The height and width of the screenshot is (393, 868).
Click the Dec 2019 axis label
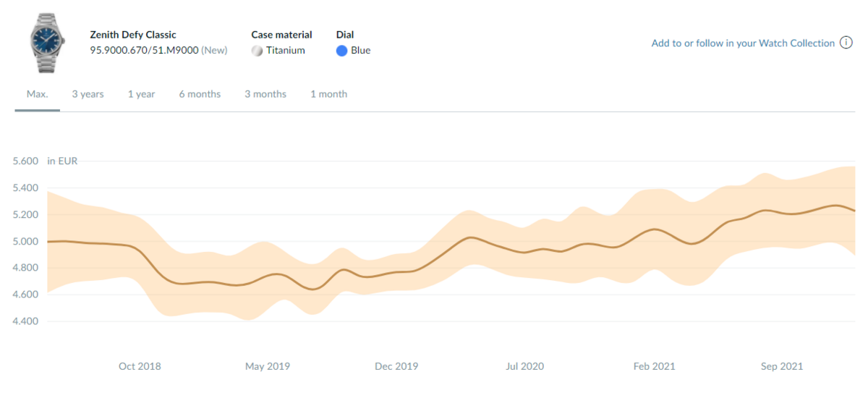pos(396,366)
